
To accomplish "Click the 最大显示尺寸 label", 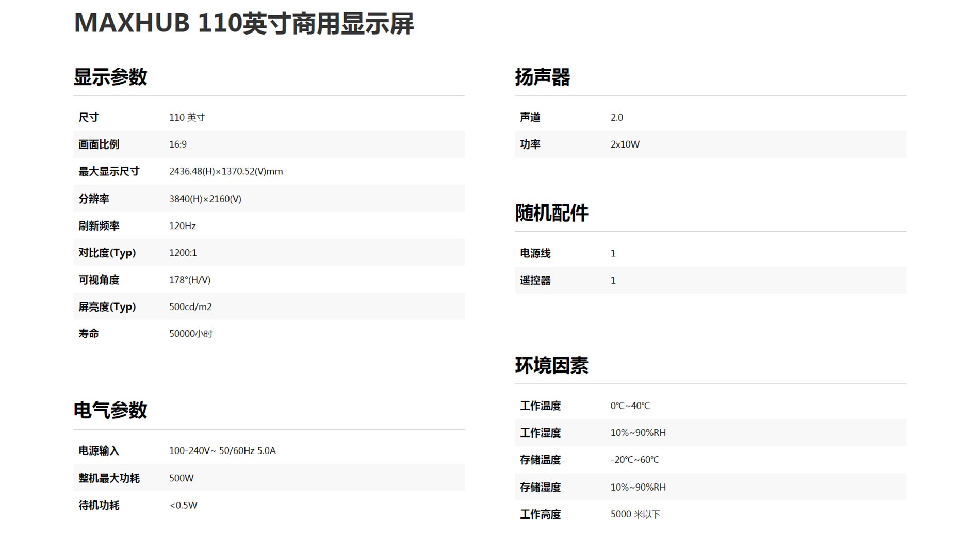I will pos(109,171).
